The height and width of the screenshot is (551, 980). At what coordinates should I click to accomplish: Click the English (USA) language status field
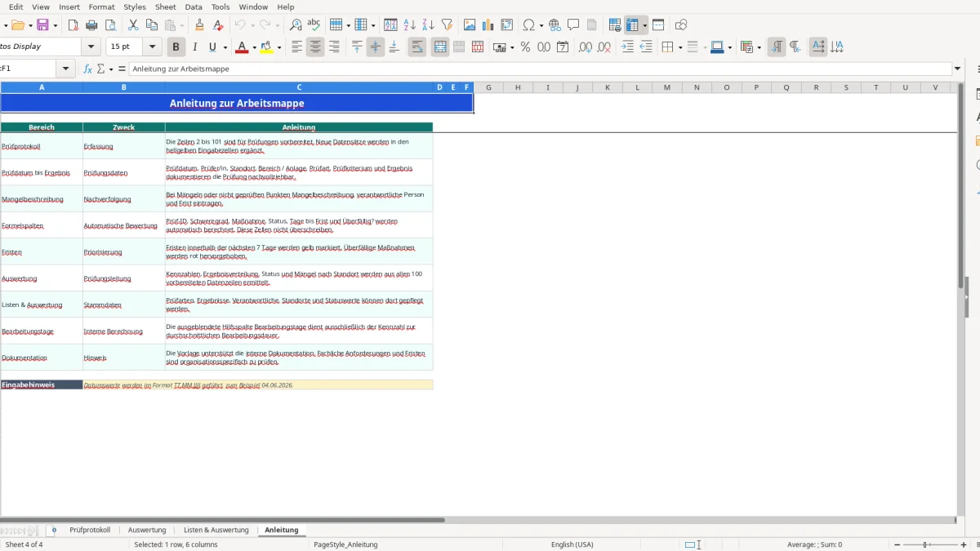click(x=572, y=544)
